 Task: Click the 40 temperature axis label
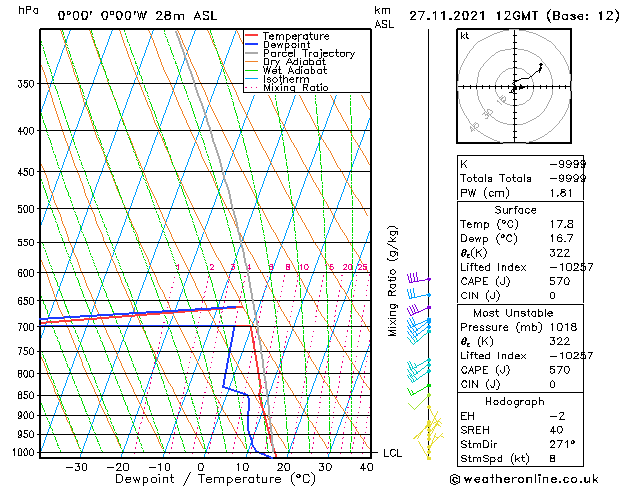[x=367, y=467]
